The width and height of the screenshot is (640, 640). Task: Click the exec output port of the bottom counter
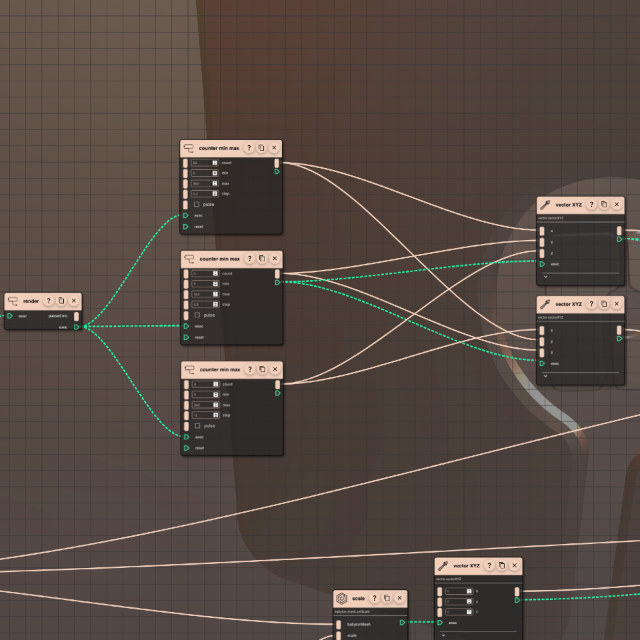(278, 393)
